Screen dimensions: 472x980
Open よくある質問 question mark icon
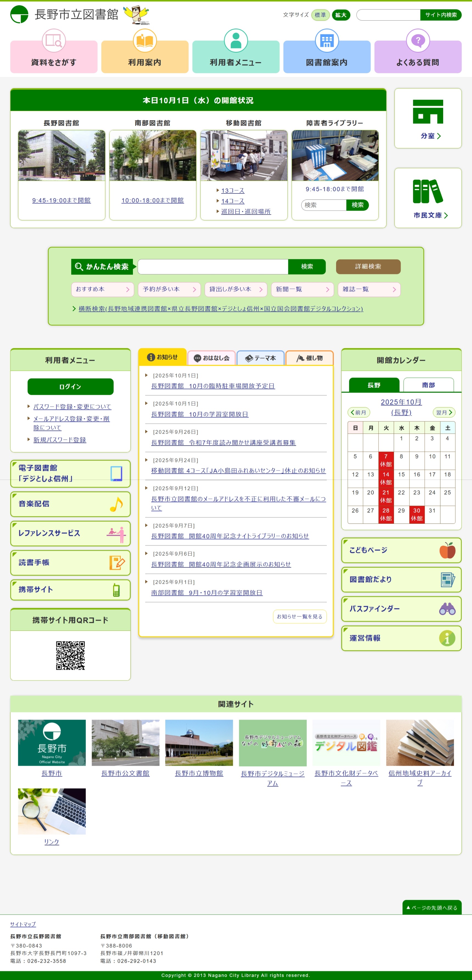(418, 41)
